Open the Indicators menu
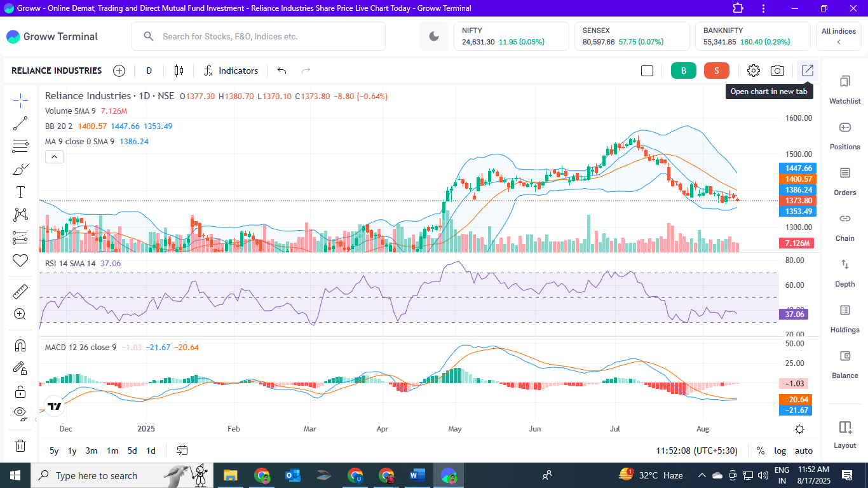This screenshot has height=488, width=868. tap(231, 71)
